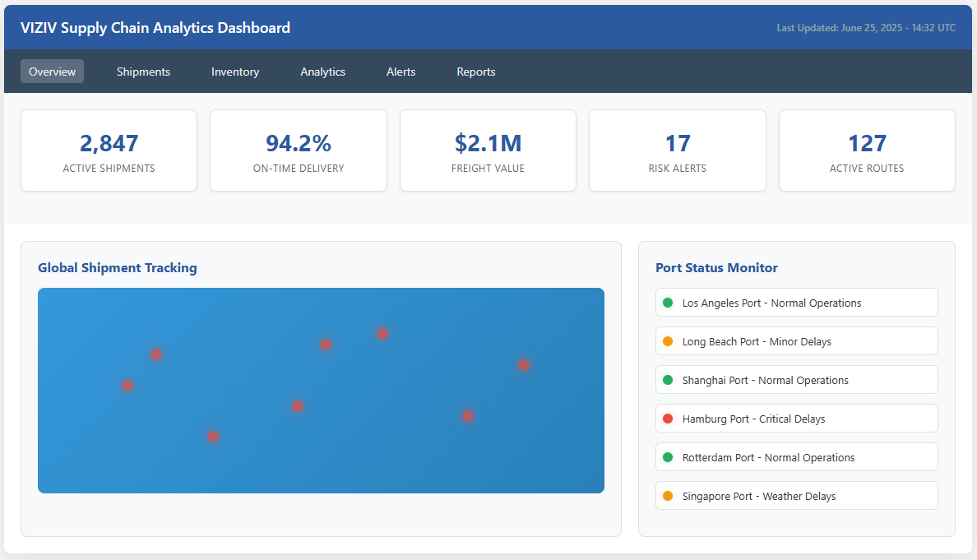Open the Active Shipments stat card

[109, 150]
